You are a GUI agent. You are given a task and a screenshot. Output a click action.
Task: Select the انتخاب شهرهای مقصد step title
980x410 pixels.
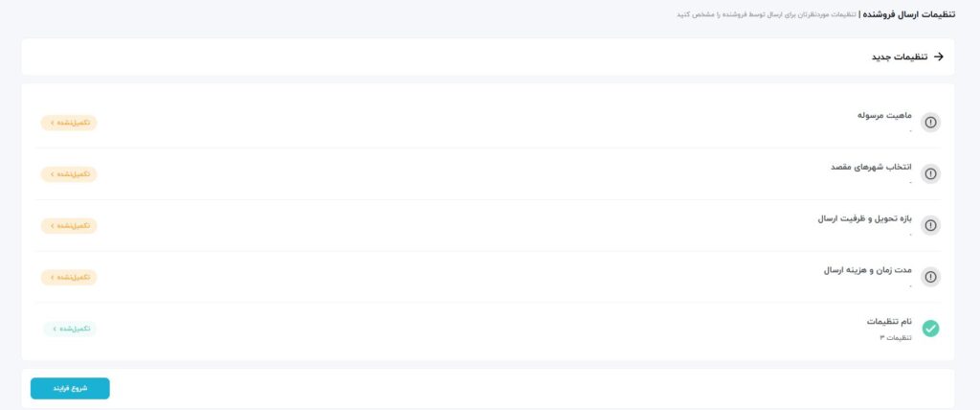(871, 167)
